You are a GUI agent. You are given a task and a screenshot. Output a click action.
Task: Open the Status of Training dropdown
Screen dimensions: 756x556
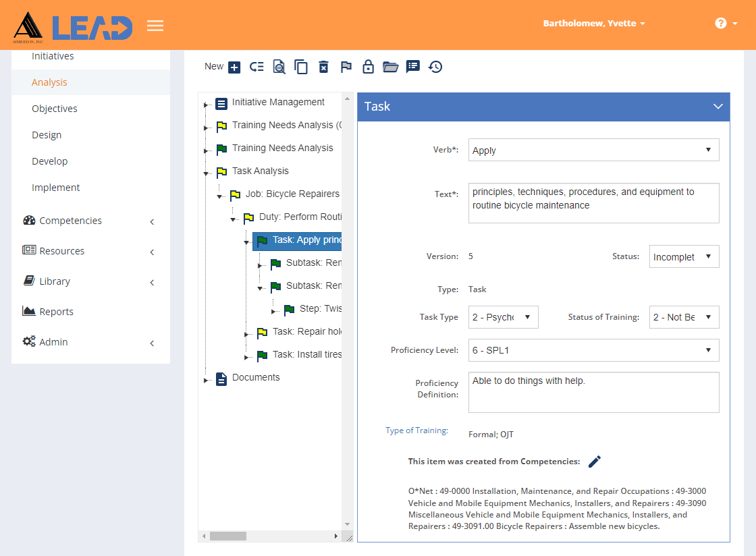[684, 317]
